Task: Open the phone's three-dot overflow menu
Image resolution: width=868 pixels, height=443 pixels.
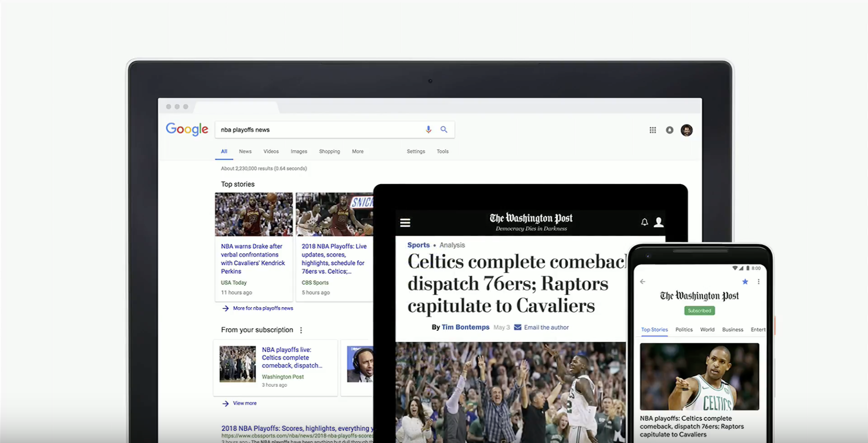Action: click(759, 282)
